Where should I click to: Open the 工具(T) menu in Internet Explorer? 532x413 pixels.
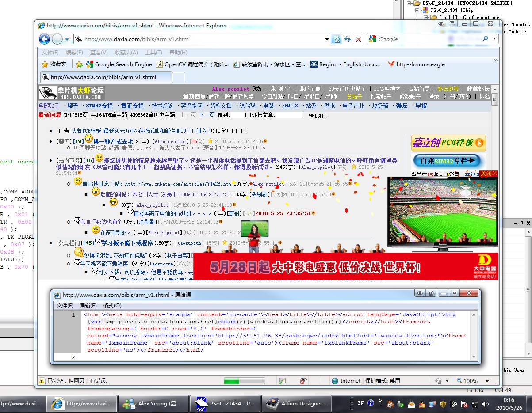tap(153, 53)
